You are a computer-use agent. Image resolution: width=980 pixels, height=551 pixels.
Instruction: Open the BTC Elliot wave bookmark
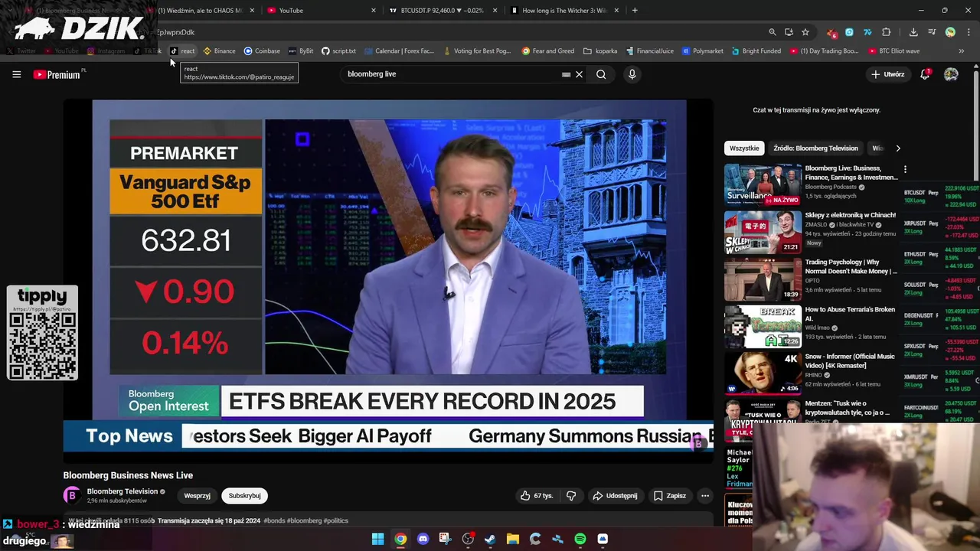point(894,51)
